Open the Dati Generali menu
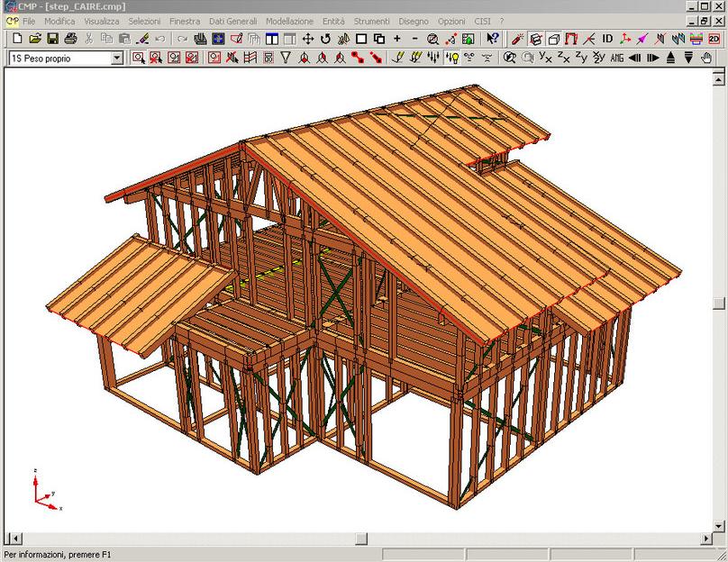The height and width of the screenshot is (562, 728). pyautogui.click(x=232, y=21)
